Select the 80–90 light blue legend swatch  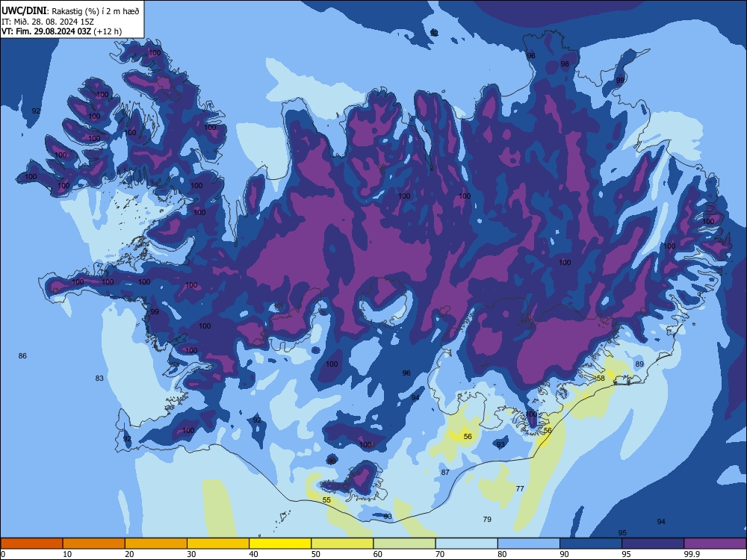529,544
